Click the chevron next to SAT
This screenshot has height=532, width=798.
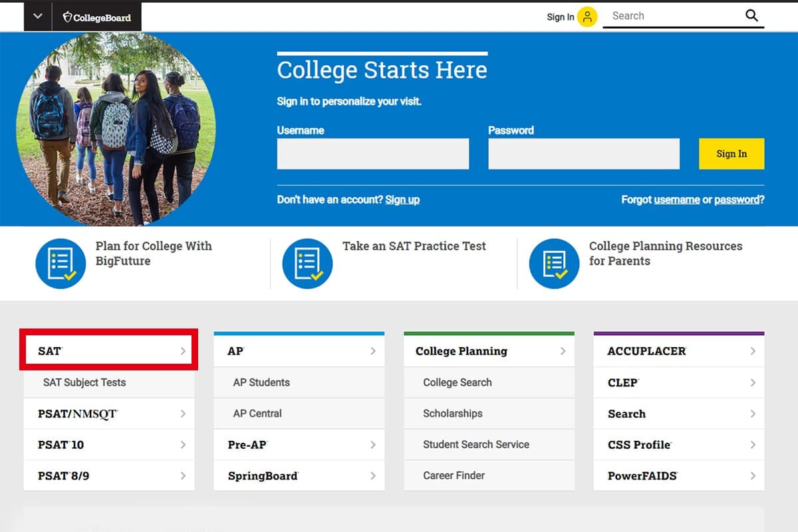183,351
